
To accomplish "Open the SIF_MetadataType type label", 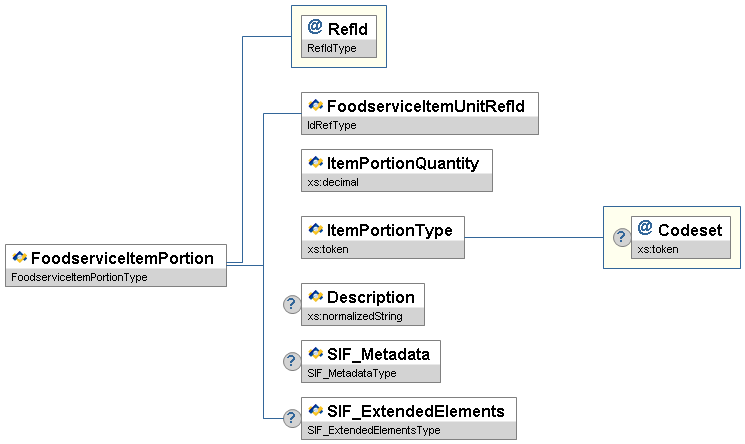I will point(352,373).
